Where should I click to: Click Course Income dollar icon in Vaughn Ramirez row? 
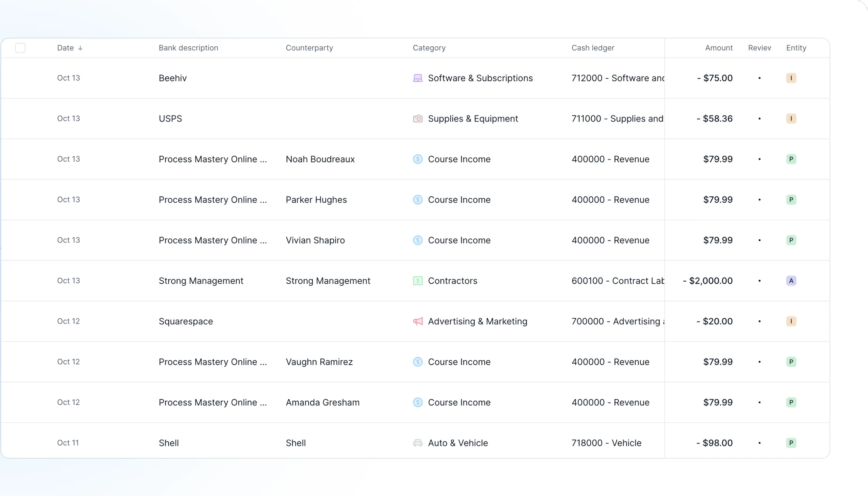tap(418, 362)
